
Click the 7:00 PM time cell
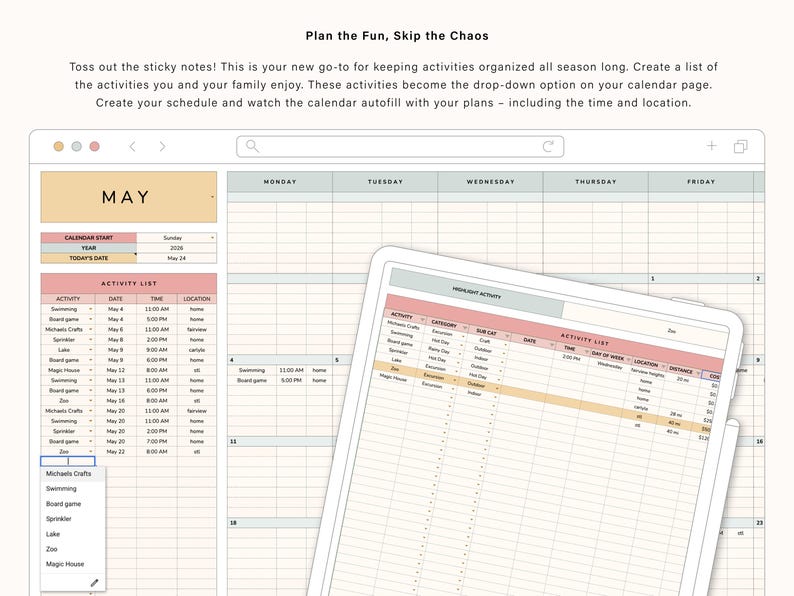pyautogui.click(x=157, y=442)
